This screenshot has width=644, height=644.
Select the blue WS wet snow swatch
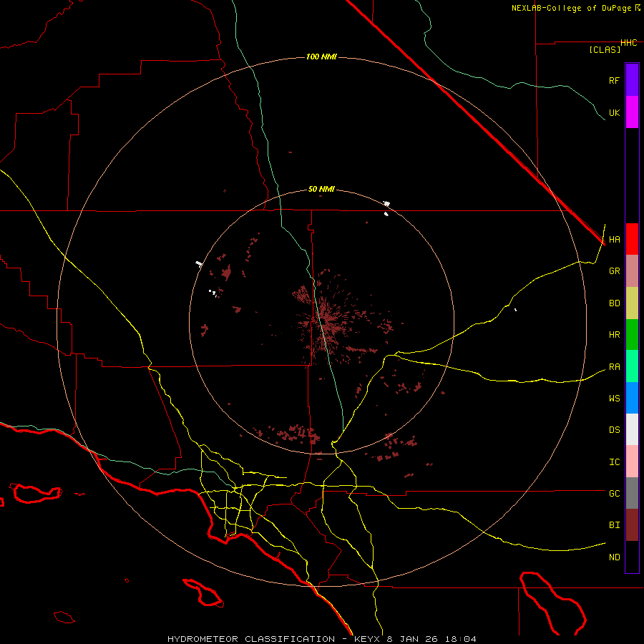click(x=632, y=398)
